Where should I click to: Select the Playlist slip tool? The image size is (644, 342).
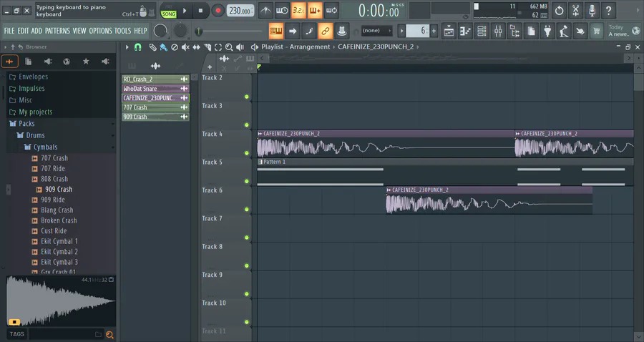[196, 47]
